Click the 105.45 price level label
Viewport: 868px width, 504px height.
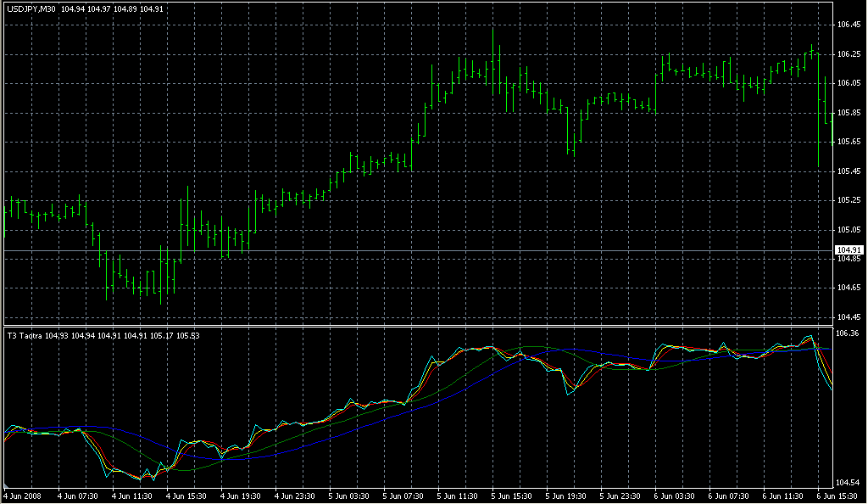(849, 171)
